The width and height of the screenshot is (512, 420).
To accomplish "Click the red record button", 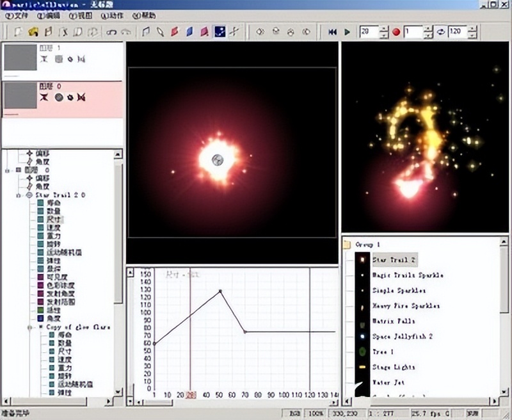I will 396,31.
